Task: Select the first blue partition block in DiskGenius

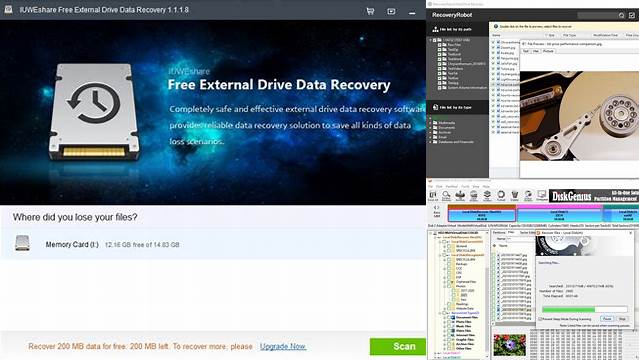Action: click(x=482, y=216)
